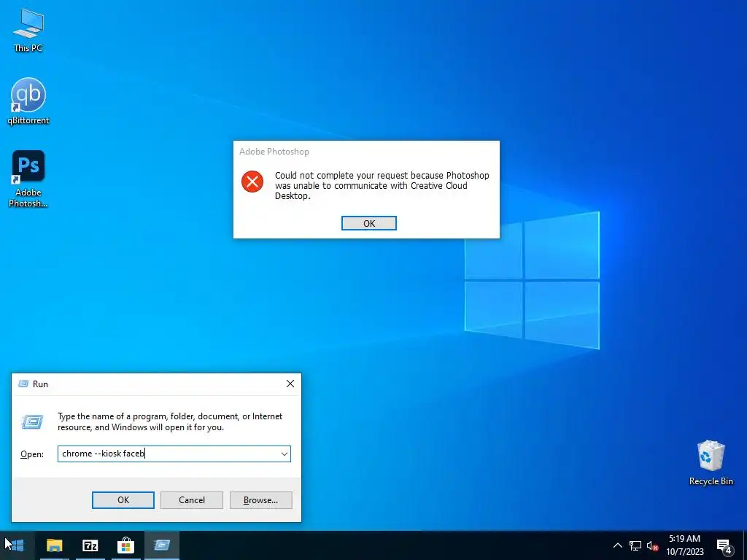Click the Open: label in Run dialog
Image resolution: width=747 pixels, height=560 pixels.
coord(32,454)
